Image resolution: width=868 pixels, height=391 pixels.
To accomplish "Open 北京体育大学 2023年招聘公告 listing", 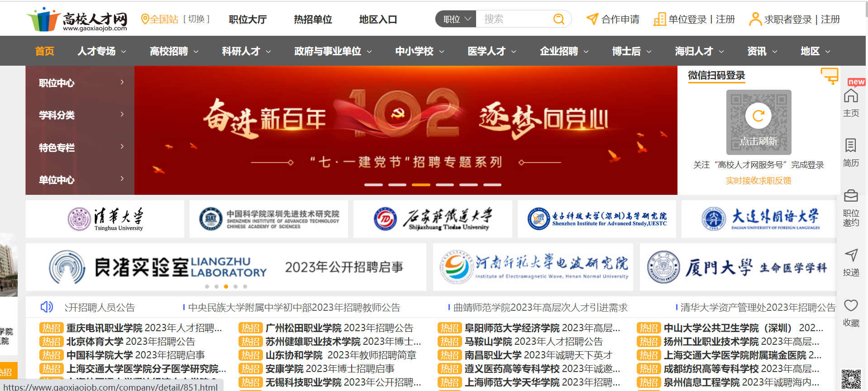I will point(131,341).
